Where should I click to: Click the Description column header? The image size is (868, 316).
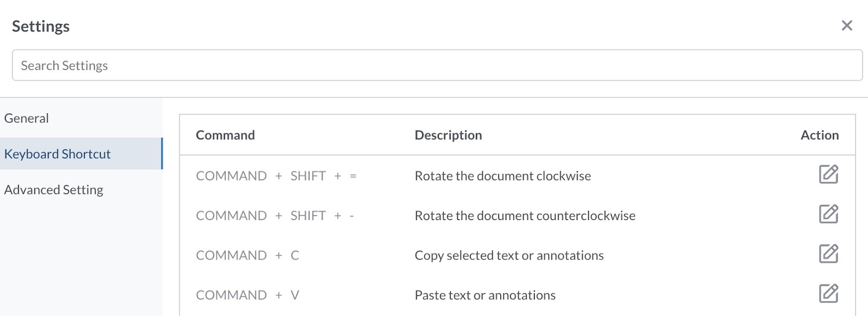coord(448,135)
